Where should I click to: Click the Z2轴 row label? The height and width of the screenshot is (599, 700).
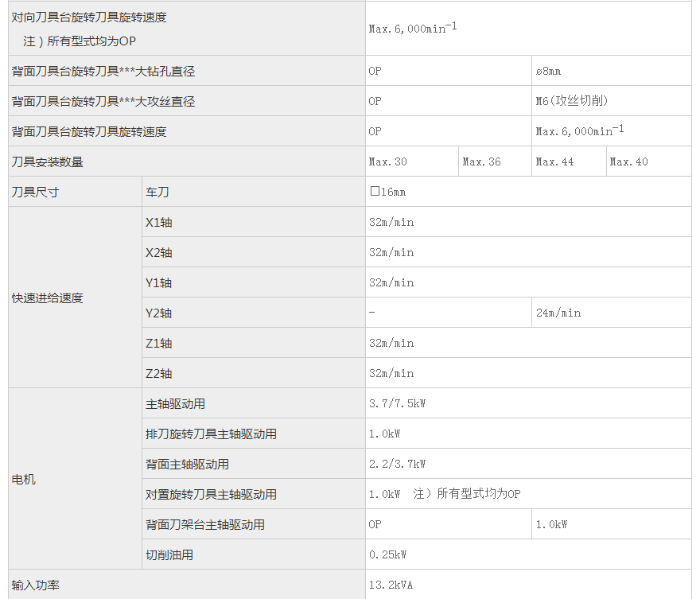[x=159, y=373]
